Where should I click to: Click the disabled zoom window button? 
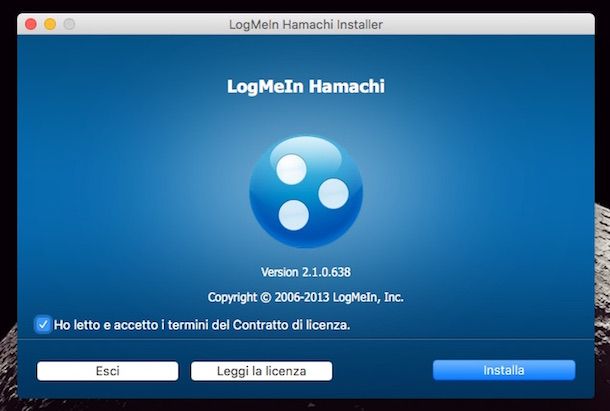[69, 24]
